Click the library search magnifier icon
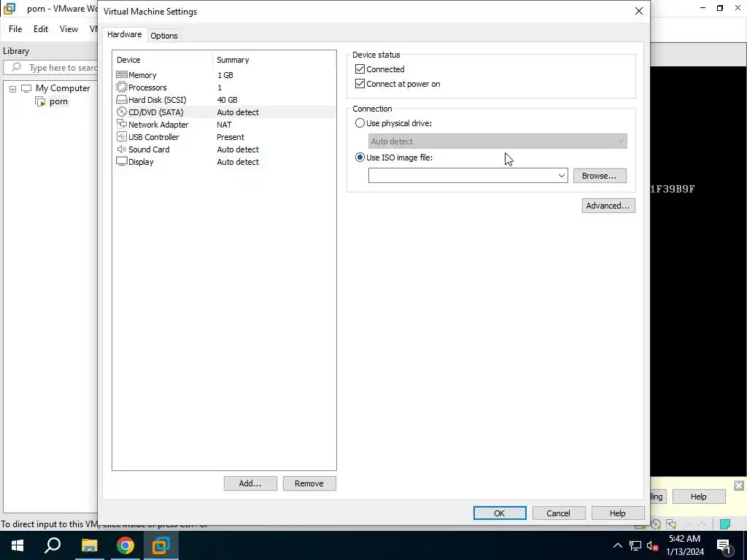747x560 pixels. coord(16,67)
